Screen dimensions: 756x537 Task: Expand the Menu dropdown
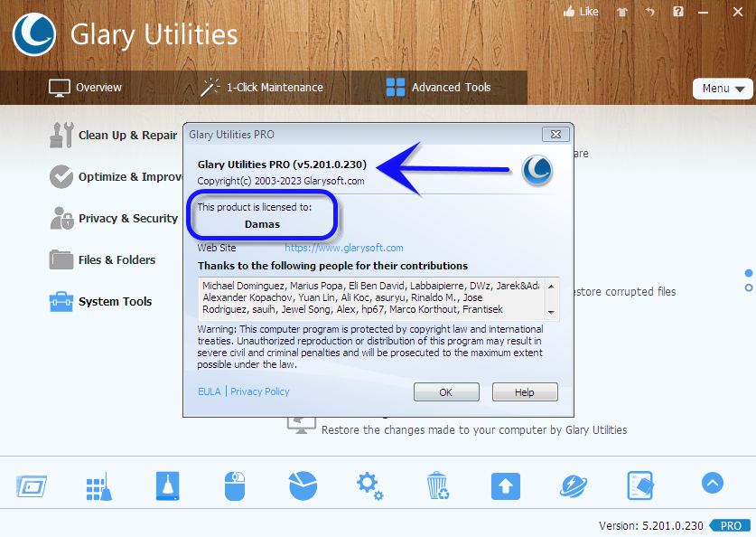tap(723, 89)
